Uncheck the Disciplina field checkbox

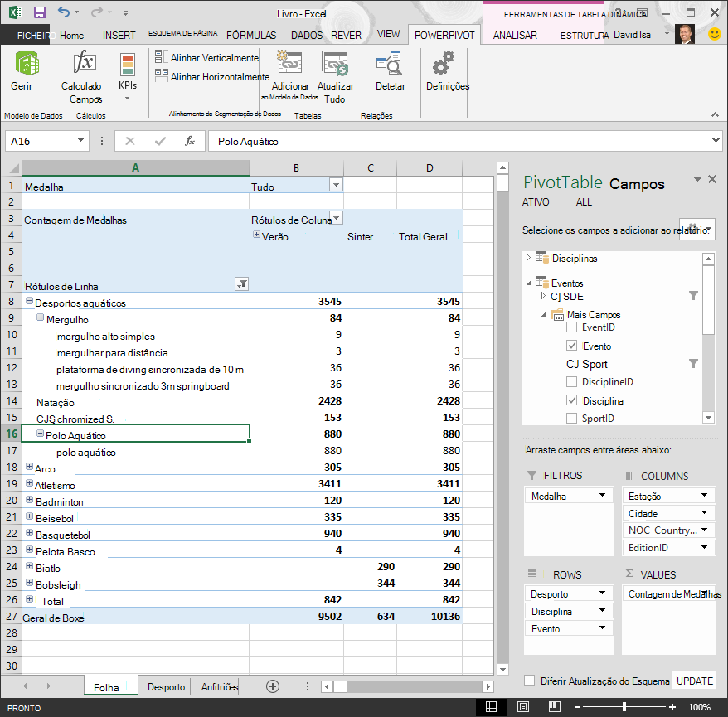click(571, 400)
